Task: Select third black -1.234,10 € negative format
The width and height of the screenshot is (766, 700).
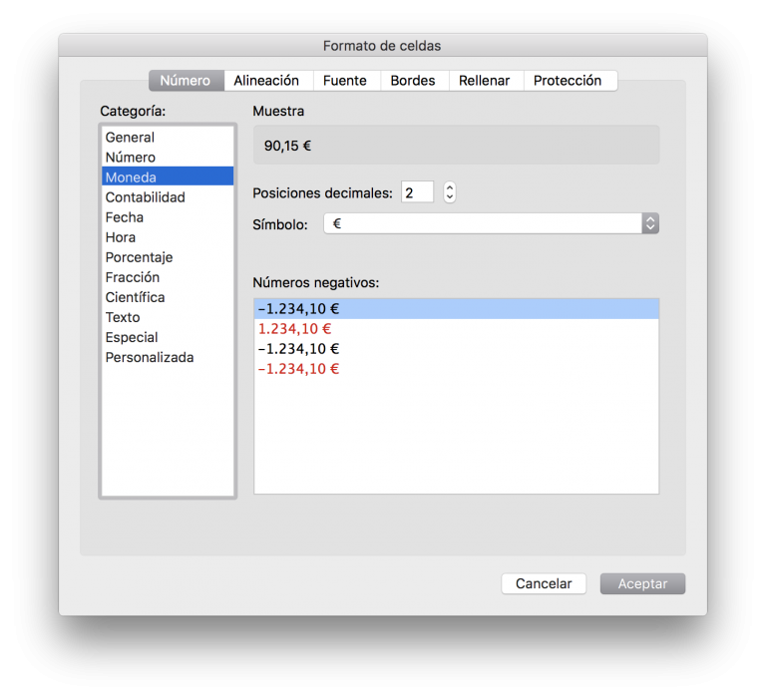Action: (456, 349)
